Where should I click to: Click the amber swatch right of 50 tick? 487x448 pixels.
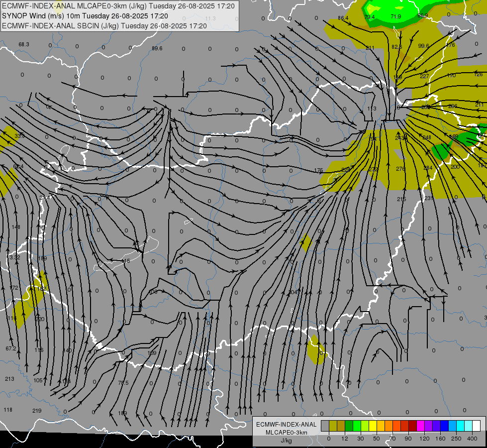click(381, 426)
